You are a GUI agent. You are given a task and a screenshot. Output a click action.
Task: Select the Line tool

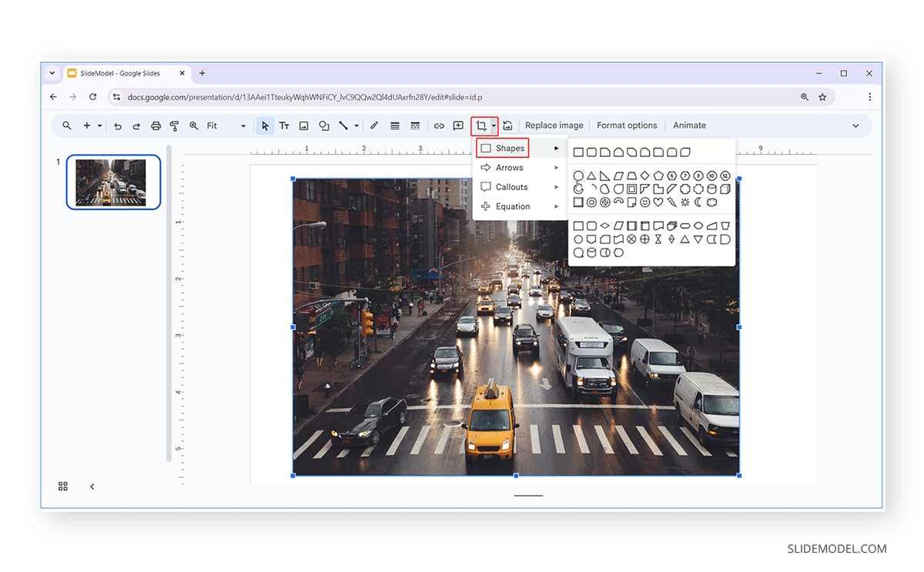343,125
